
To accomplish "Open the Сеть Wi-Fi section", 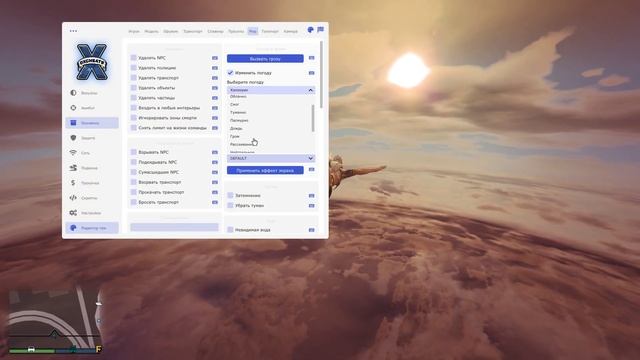I will click(92, 153).
